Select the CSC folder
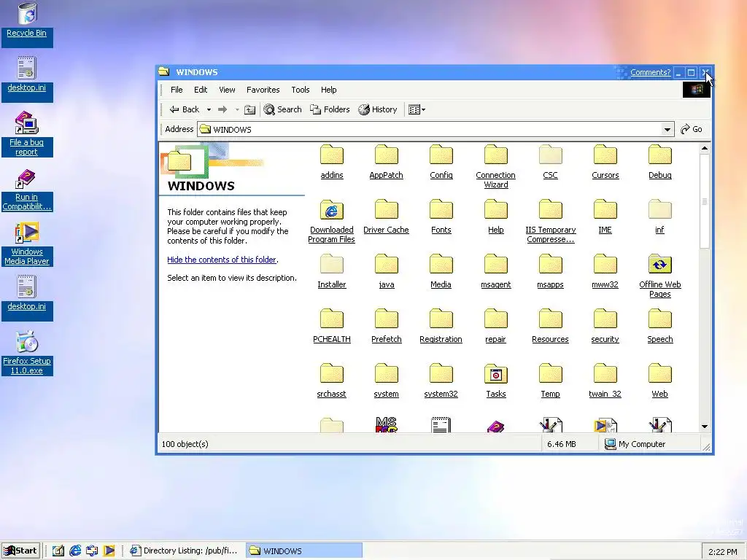Screen dimensions: 747x560 (550, 161)
